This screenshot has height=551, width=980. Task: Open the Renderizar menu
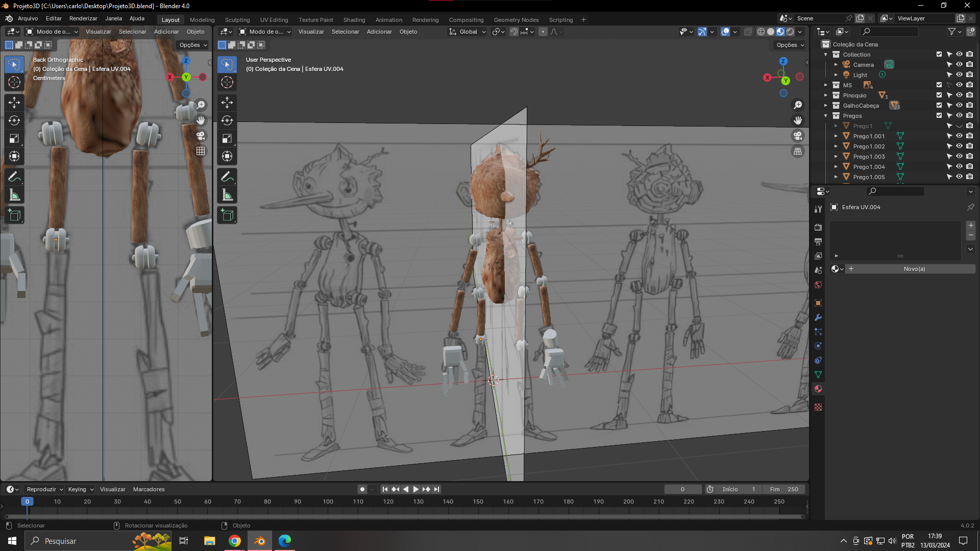point(83,18)
